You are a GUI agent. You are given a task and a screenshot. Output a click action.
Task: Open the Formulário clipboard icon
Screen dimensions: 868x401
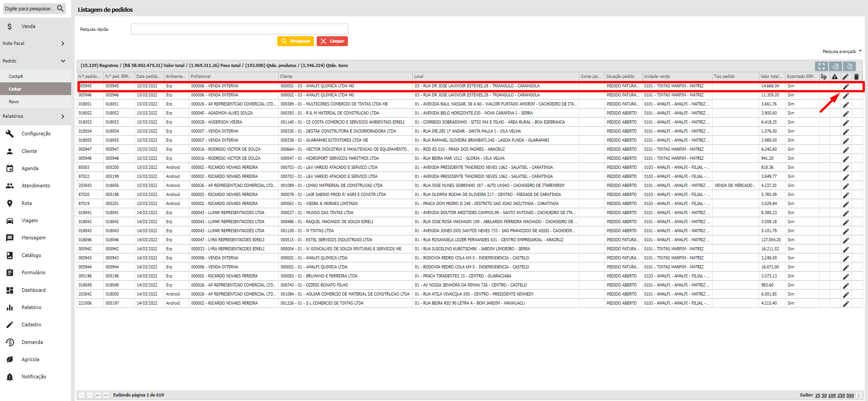point(10,272)
